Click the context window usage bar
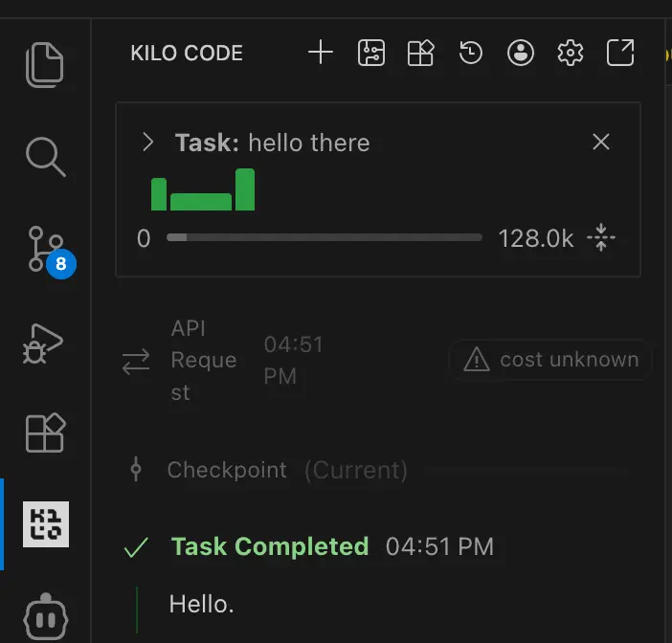672x643 pixels. (325, 237)
